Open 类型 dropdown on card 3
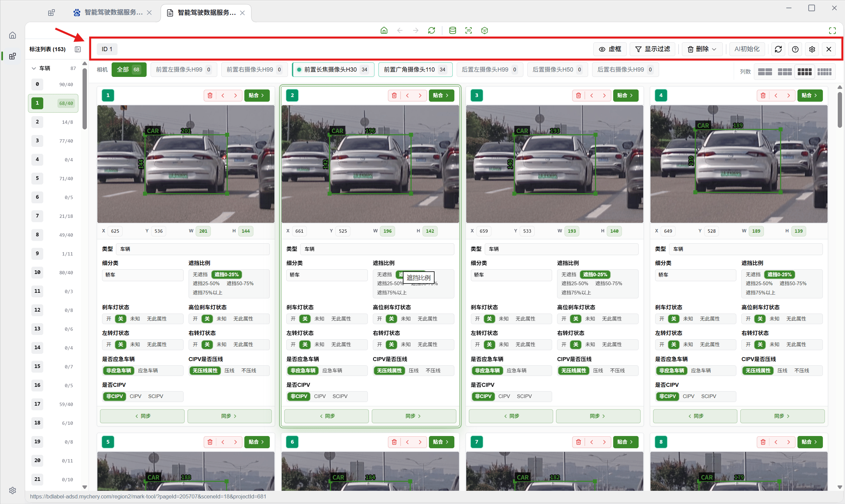 [x=561, y=249]
